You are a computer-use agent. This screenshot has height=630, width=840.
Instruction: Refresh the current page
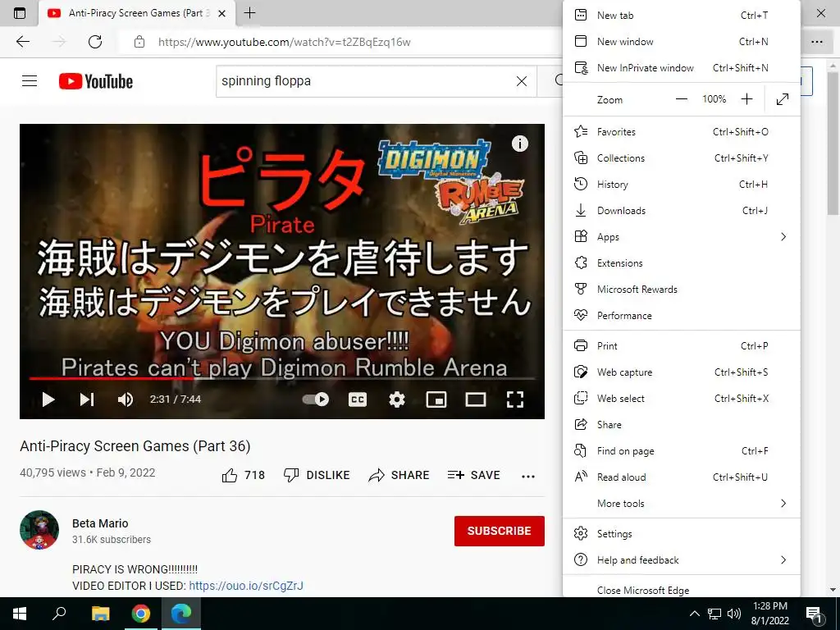[95, 42]
